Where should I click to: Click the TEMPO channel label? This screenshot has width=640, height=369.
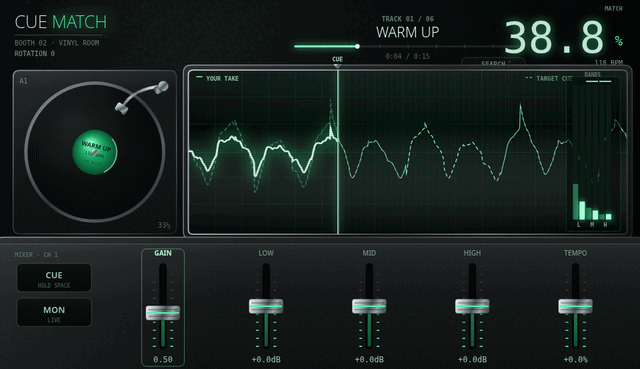click(x=576, y=253)
